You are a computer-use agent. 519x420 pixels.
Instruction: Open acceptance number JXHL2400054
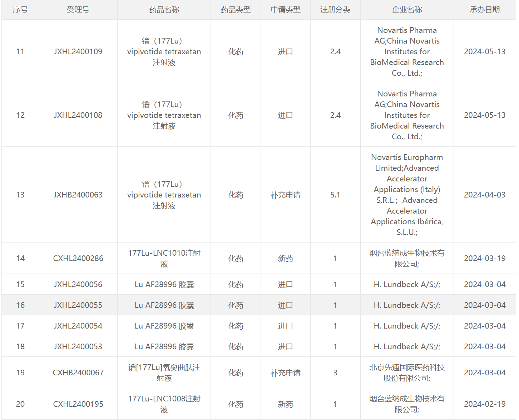click(78, 326)
